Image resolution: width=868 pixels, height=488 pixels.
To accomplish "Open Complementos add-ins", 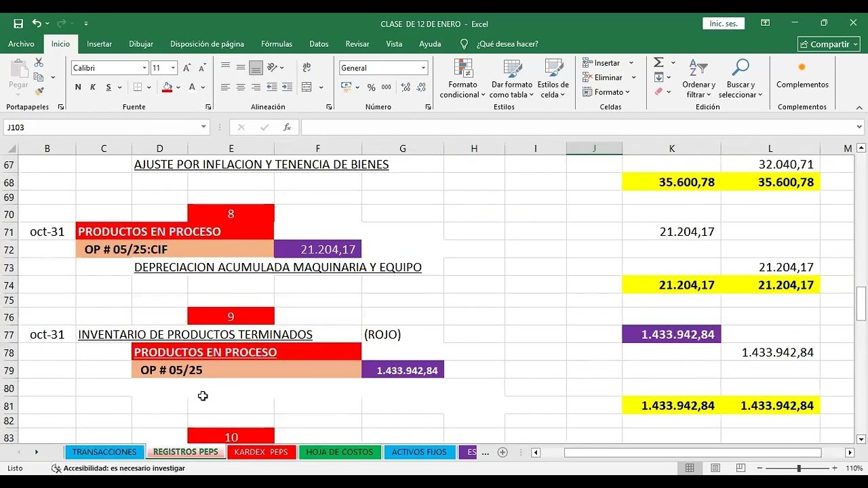I will tap(802, 74).
